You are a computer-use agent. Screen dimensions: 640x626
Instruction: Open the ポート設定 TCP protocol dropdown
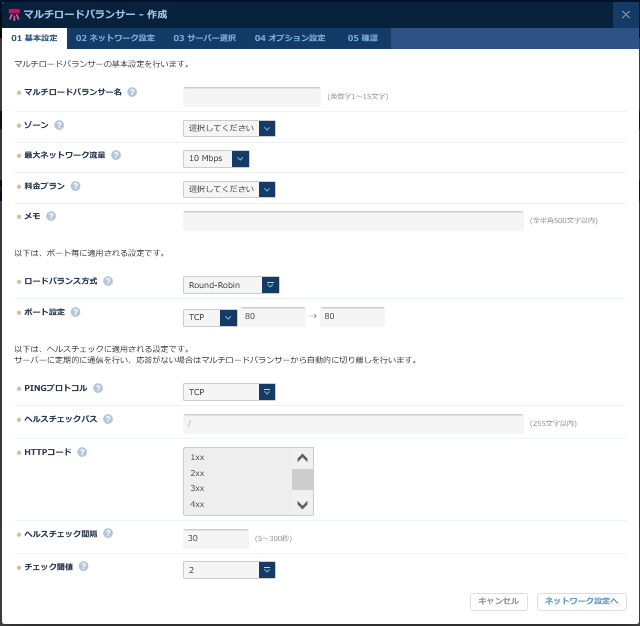210,317
